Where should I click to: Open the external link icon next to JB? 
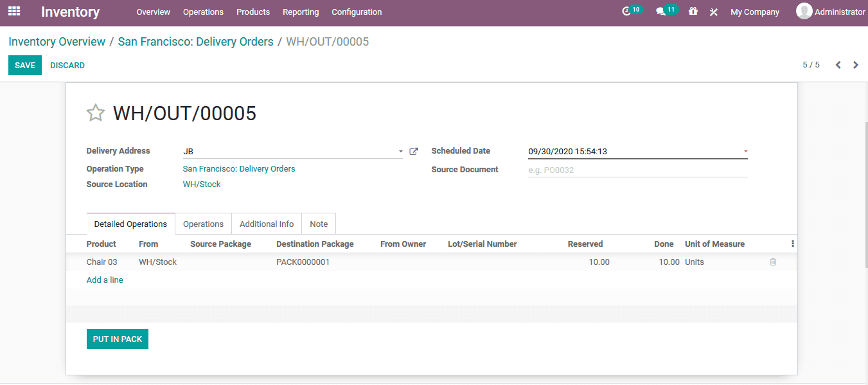coord(413,151)
